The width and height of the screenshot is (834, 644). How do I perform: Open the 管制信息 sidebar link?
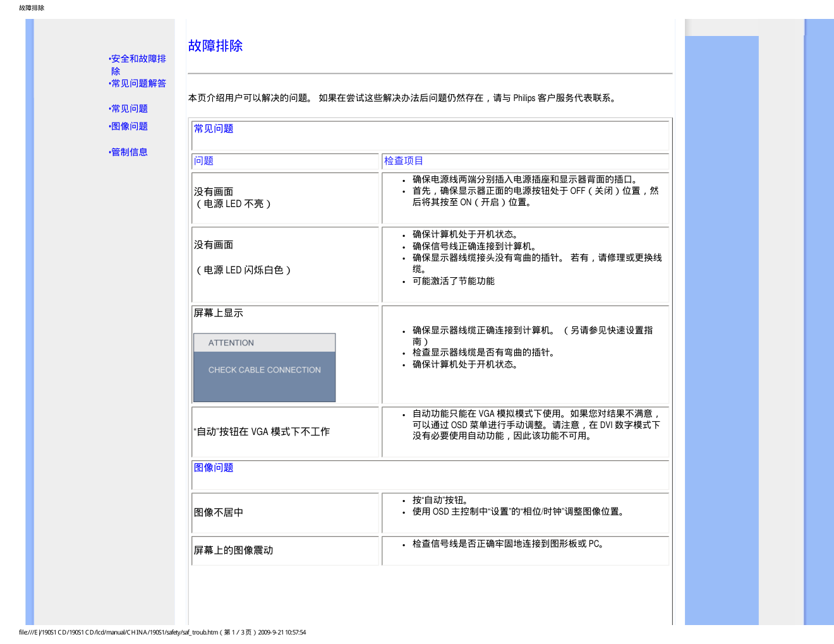[x=130, y=152]
